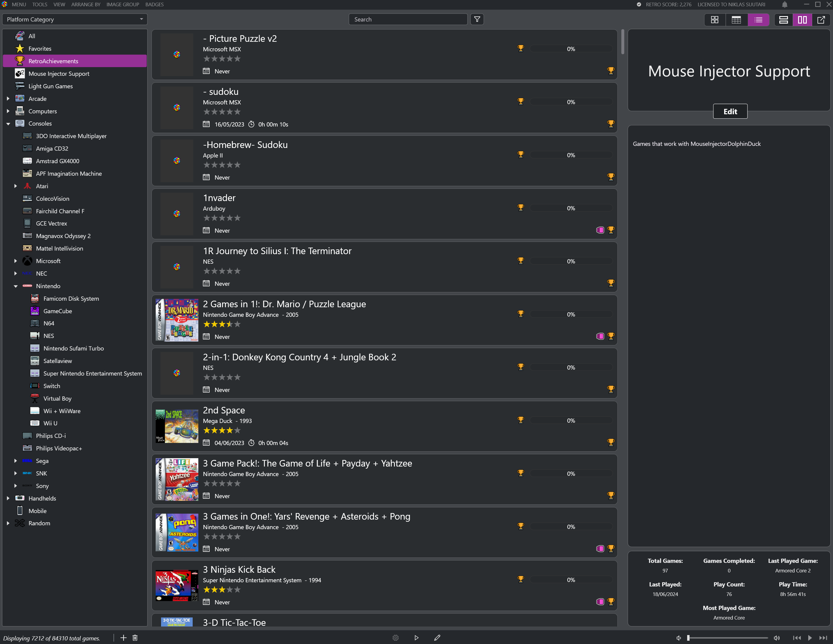Open the MENU menu
Screen dimensions: 833x644
[19, 4]
